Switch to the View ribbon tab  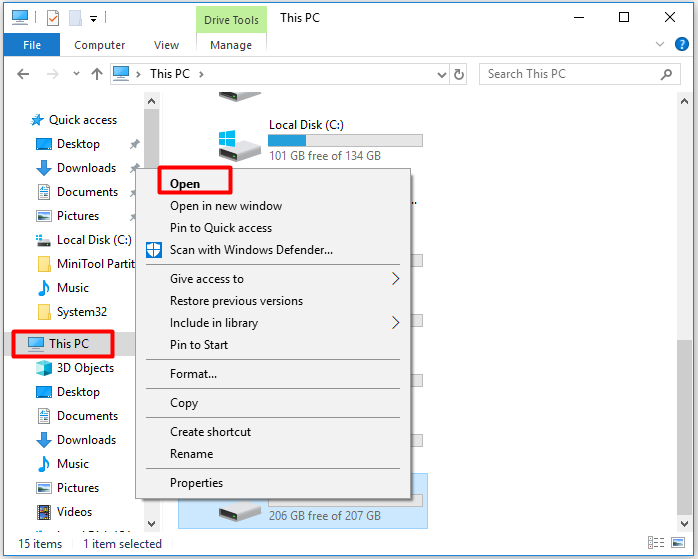[166, 45]
